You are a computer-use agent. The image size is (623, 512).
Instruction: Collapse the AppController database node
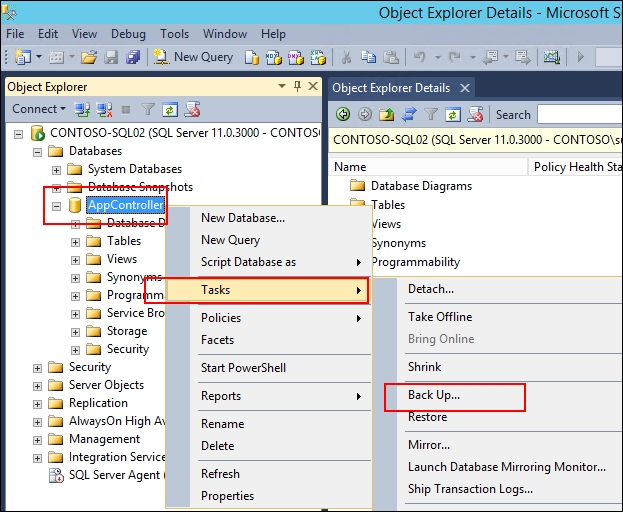[57, 205]
